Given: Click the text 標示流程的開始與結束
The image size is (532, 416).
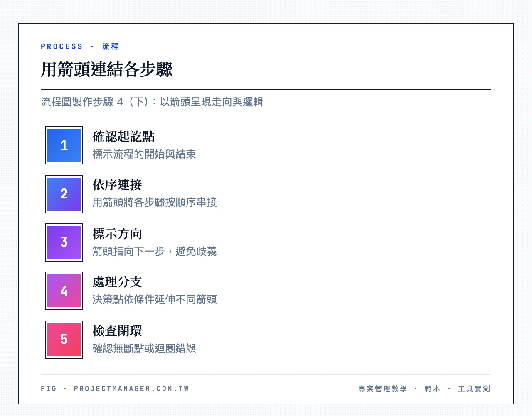Looking at the screenshot, I should click(x=144, y=154).
